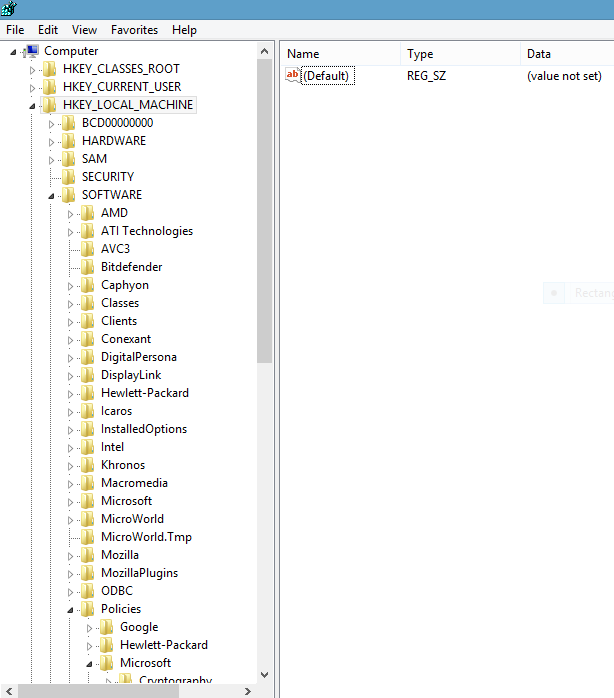
Task: Select the Hewlett-Packard key under SOFTWARE
Action: (x=145, y=393)
